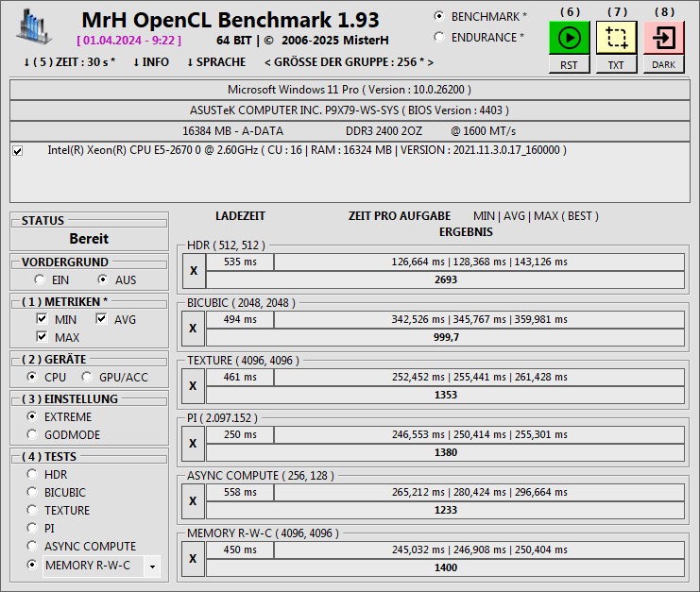Open the INFO menu

[x=151, y=62]
